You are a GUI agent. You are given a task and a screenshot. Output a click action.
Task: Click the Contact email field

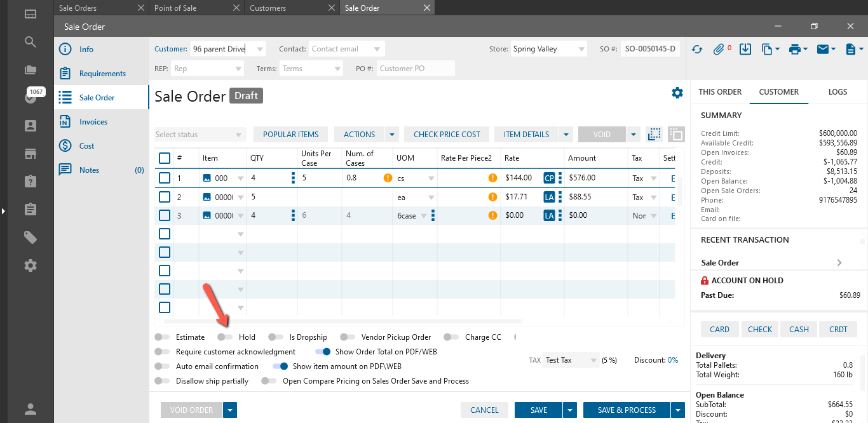(x=347, y=49)
